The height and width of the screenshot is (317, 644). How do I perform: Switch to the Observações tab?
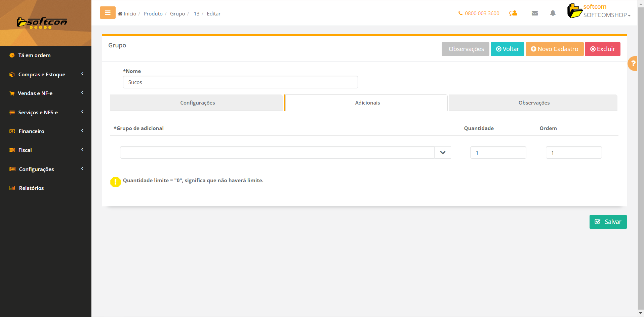[x=534, y=103]
